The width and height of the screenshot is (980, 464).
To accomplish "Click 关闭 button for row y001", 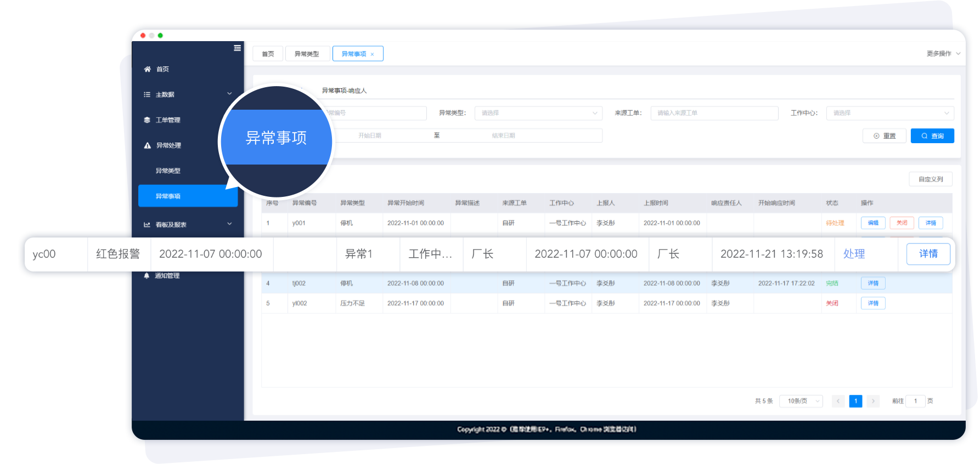I will coord(902,223).
